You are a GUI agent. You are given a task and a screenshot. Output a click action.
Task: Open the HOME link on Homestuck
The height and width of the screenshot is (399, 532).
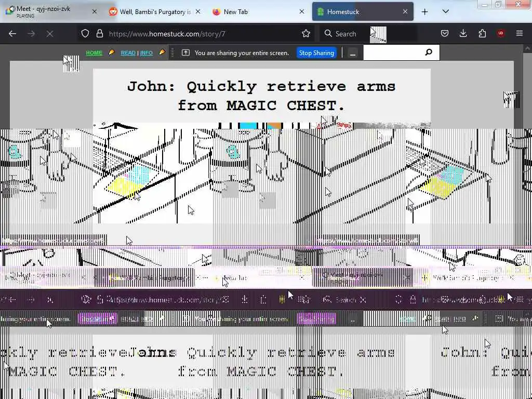[94, 53]
